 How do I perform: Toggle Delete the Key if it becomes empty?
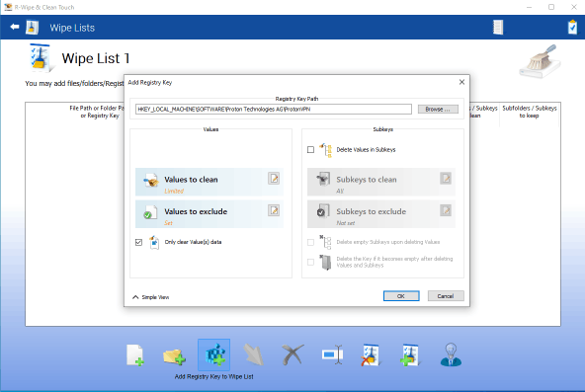tap(310, 262)
